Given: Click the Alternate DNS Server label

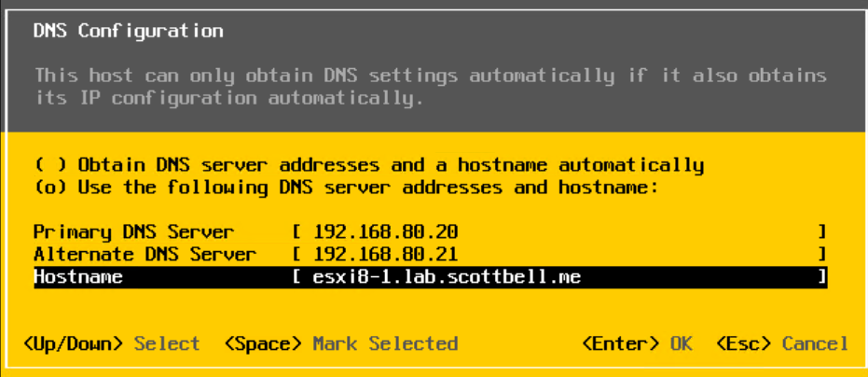Looking at the screenshot, I should [x=145, y=254].
